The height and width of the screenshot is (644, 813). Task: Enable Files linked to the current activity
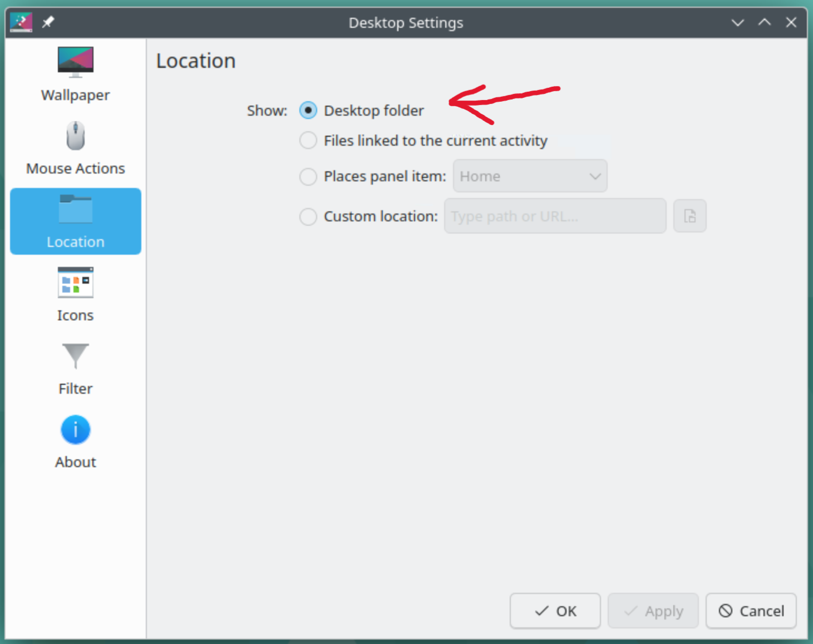click(308, 140)
